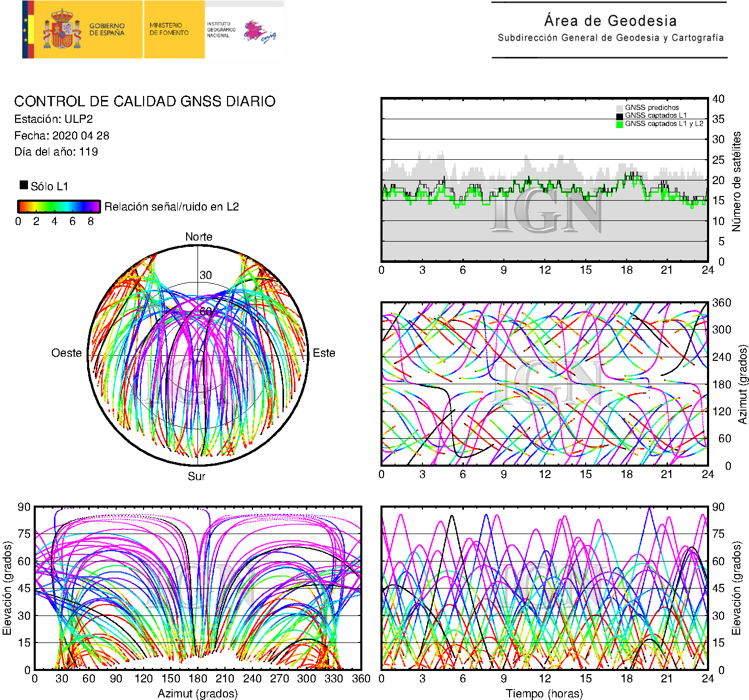Click the Sur label below the skyplot
The height and width of the screenshot is (700, 749).
(196, 476)
